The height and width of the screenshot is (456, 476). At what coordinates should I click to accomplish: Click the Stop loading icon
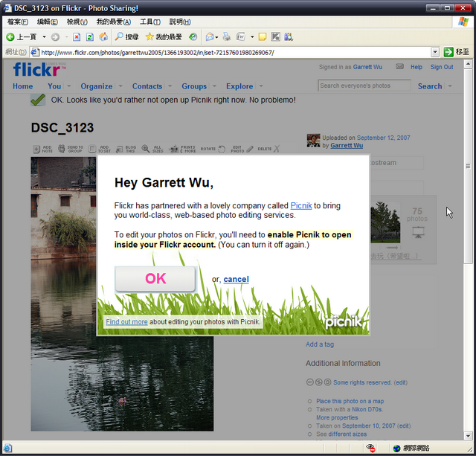(x=77, y=37)
